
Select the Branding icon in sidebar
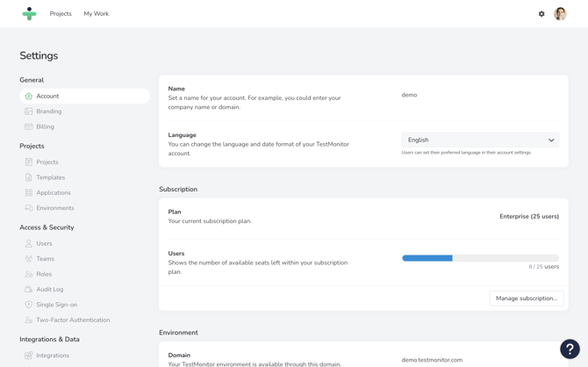point(29,112)
